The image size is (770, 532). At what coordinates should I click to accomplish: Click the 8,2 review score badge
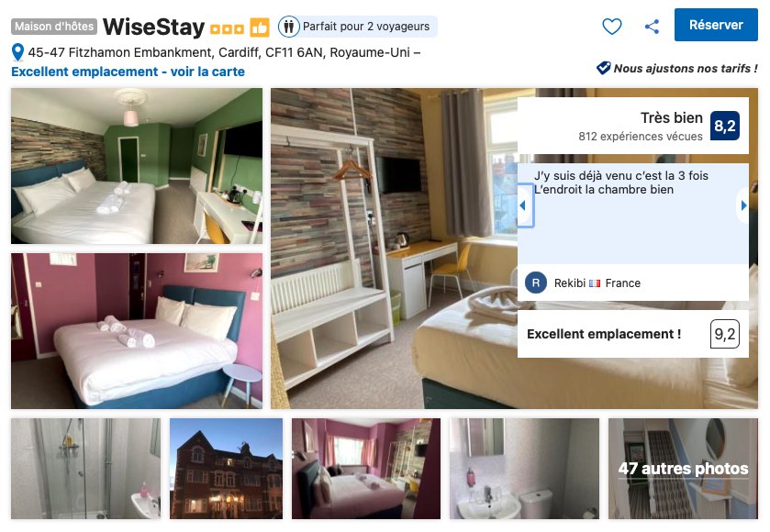(725, 126)
